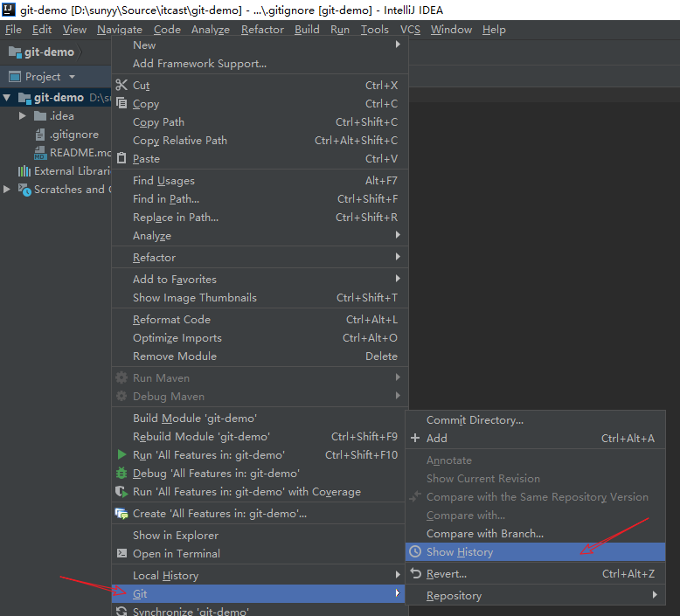Click the Revert undo arrow icon

[415, 574]
